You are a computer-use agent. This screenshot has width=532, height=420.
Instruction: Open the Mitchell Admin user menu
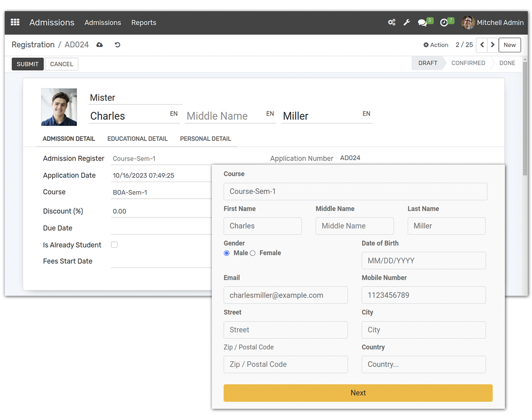click(492, 22)
